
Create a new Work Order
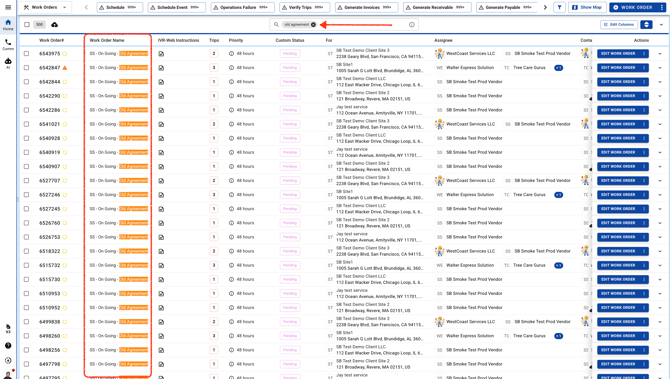[633, 7]
